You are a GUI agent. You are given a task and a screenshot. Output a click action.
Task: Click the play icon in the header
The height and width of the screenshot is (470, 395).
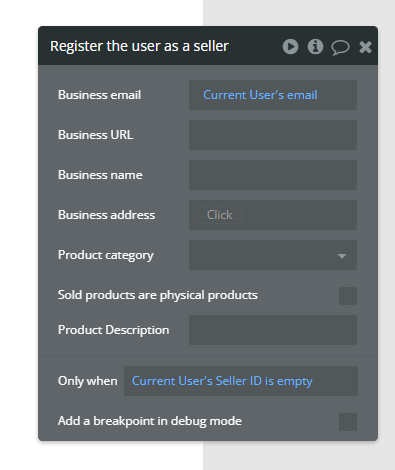(290, 46)
